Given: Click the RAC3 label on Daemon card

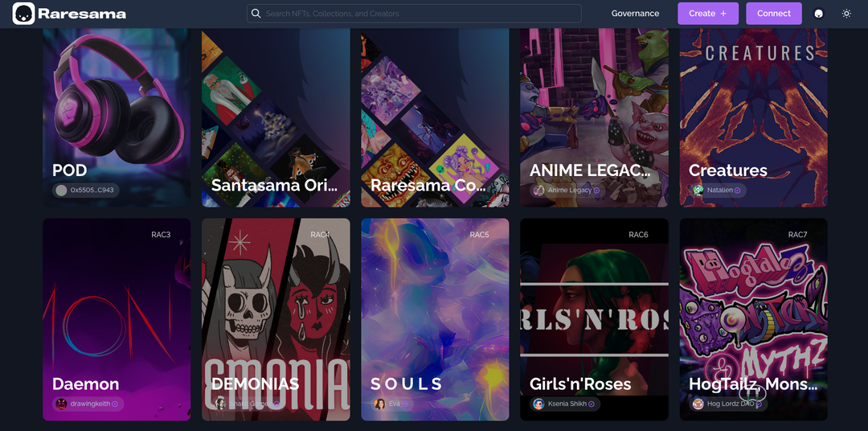Looking at the screenshot, I should point(161,234).
